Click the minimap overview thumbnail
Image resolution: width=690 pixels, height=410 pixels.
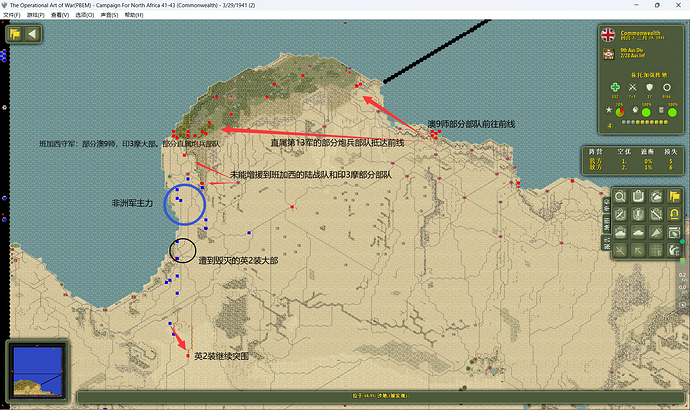pos(37,371)
